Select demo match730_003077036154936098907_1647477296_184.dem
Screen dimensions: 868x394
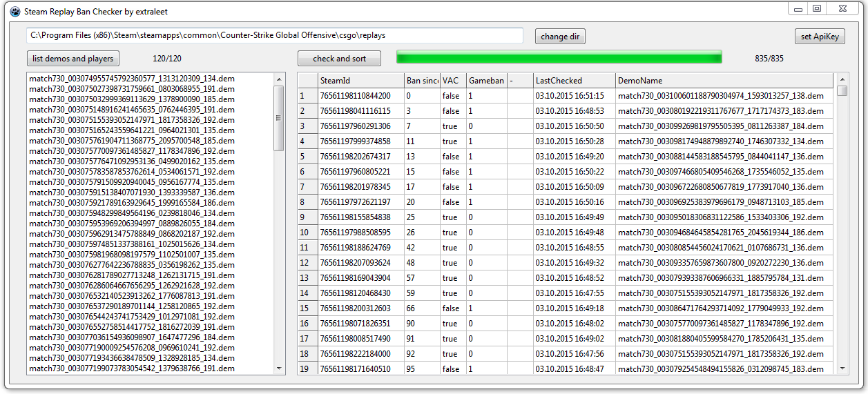pyautogui.click(x=132, y=337)
